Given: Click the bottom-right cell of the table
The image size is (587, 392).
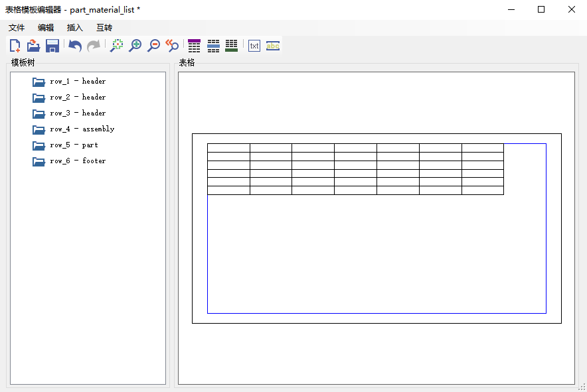Looking at the screenshot, I should coord(483,190).
